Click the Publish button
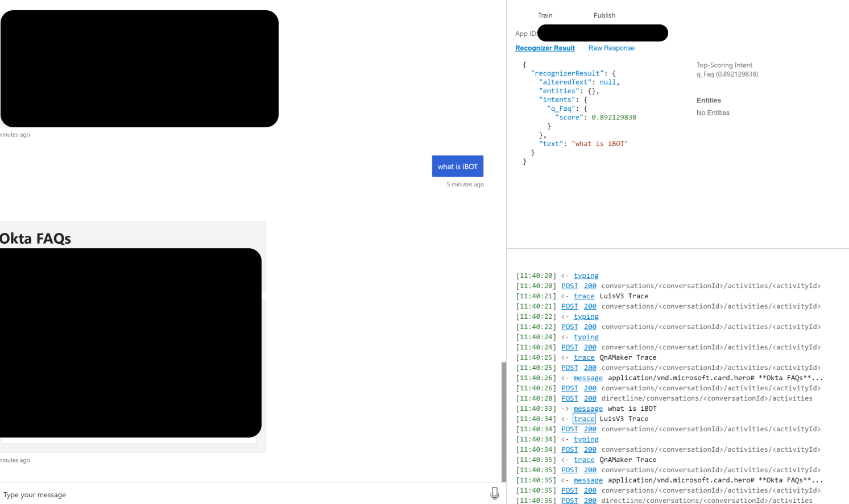The height and width of the screenshot is (504, 849). [x=604, y=15]
